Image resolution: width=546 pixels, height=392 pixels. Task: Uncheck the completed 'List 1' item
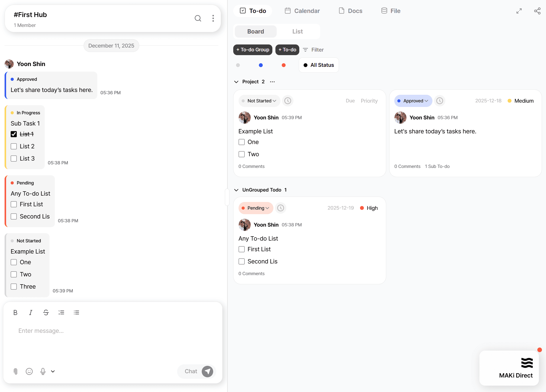[x=14, y=134]
